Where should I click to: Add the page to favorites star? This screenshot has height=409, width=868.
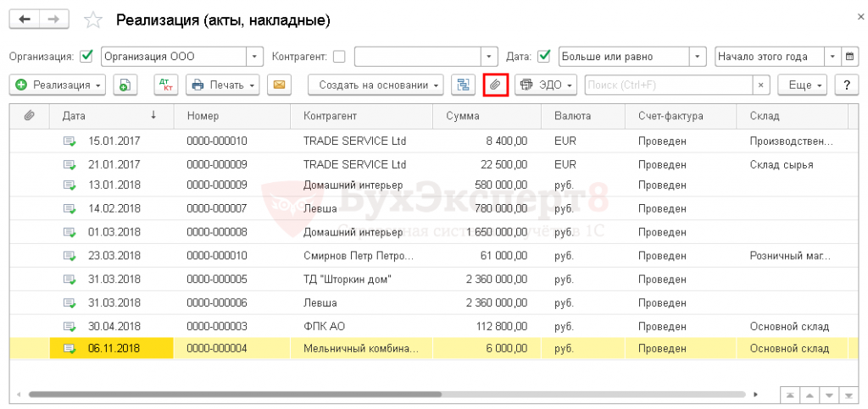95,19
